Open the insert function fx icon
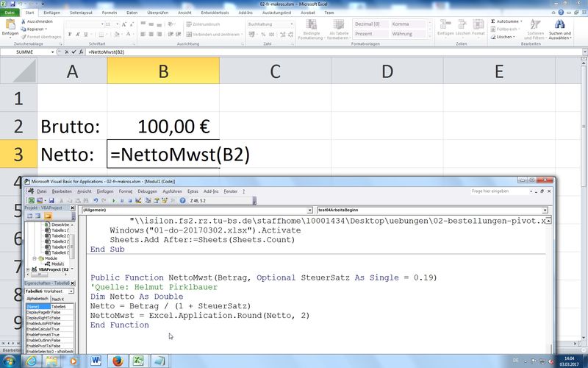 click(x=81, y=52)
